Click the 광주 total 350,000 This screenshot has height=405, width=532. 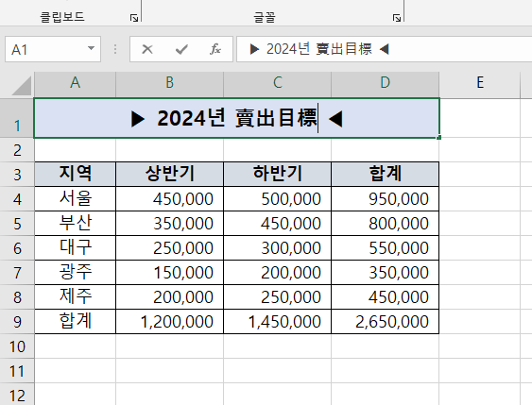click(386, 273)
